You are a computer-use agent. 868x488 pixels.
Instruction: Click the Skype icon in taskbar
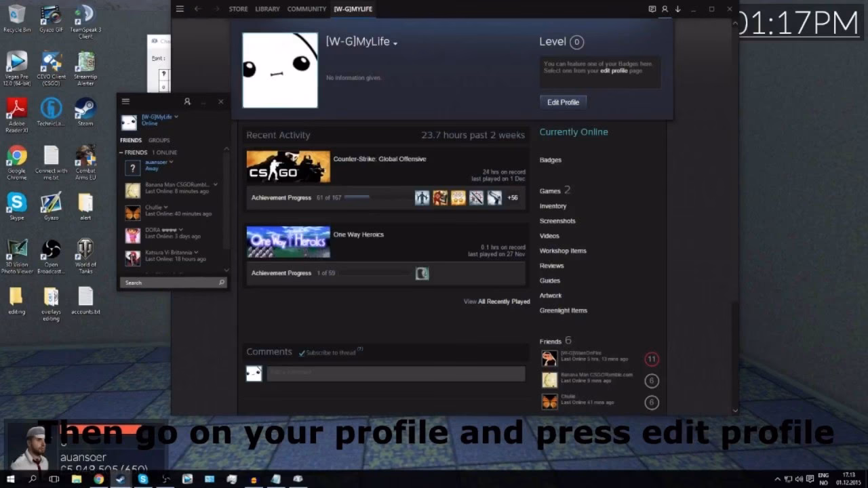click(x=142, y=479)
